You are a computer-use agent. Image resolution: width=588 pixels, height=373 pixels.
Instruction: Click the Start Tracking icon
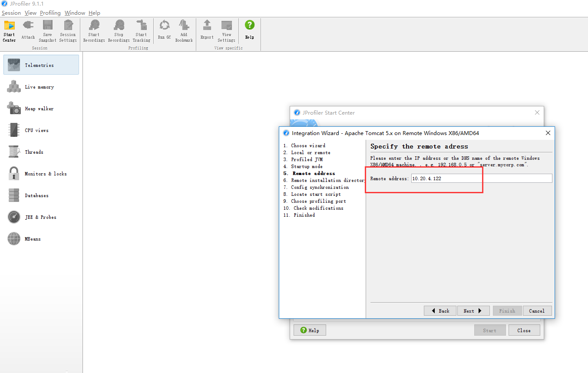coord(142,31)
